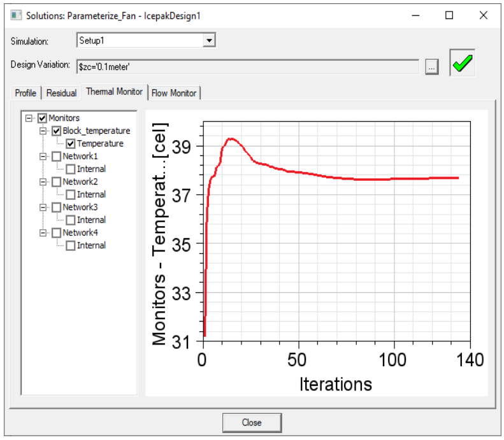Uncheck the Monitors root checkbox

(x=43, y=118)
